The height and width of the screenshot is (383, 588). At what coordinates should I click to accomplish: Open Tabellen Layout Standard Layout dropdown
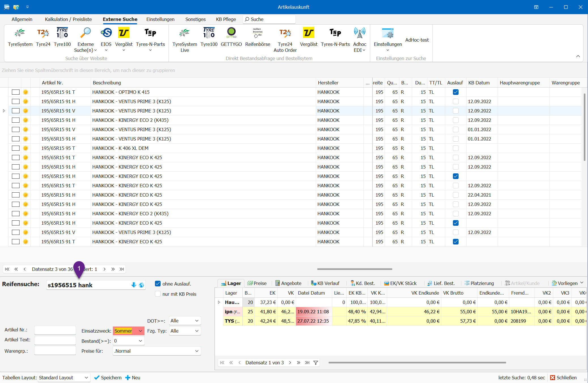point(86,378)
